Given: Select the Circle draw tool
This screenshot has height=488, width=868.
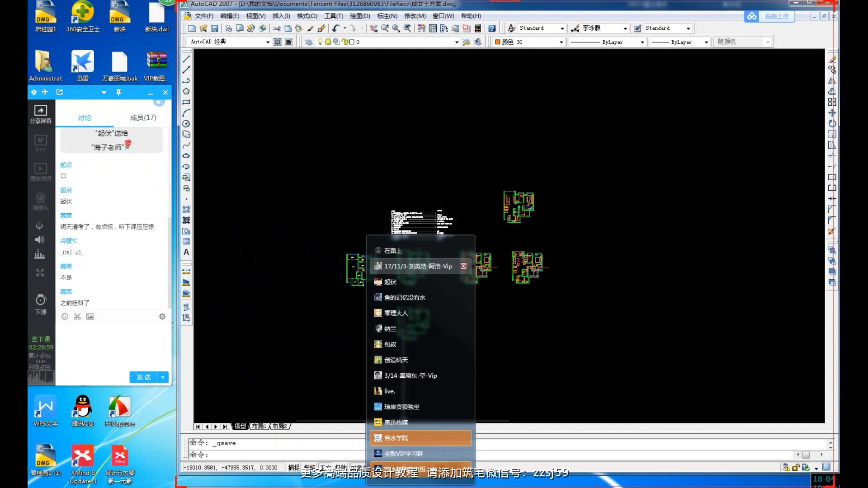Looking at the screenshot, I should coord(186,124).
